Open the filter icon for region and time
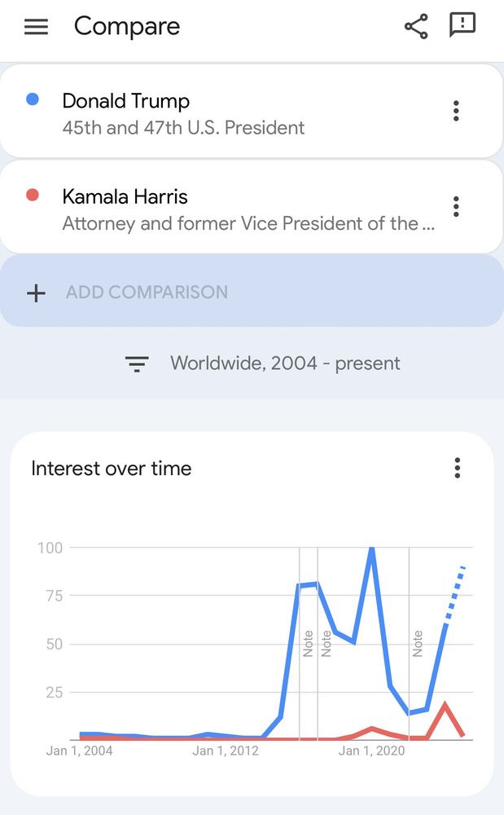The image size is (504, 815). 137,363
